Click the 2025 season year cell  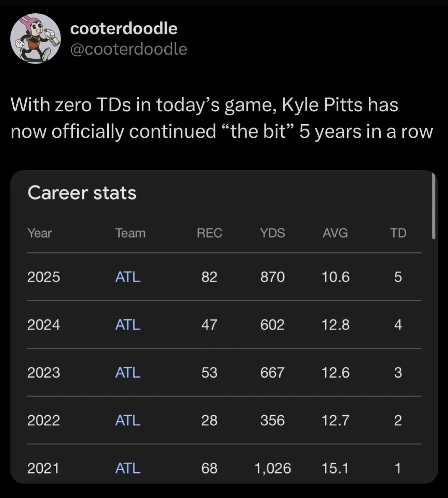(44, 277)
